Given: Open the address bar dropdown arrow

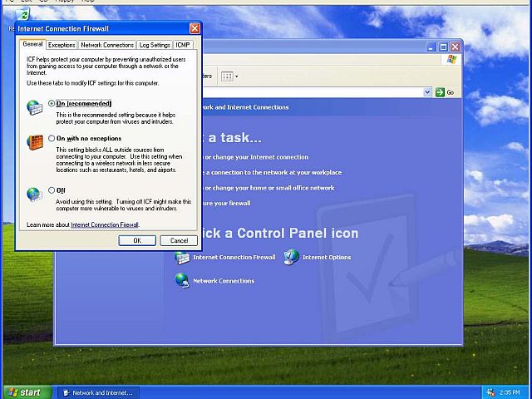Looking at the screenshot, I should (427, 92).
